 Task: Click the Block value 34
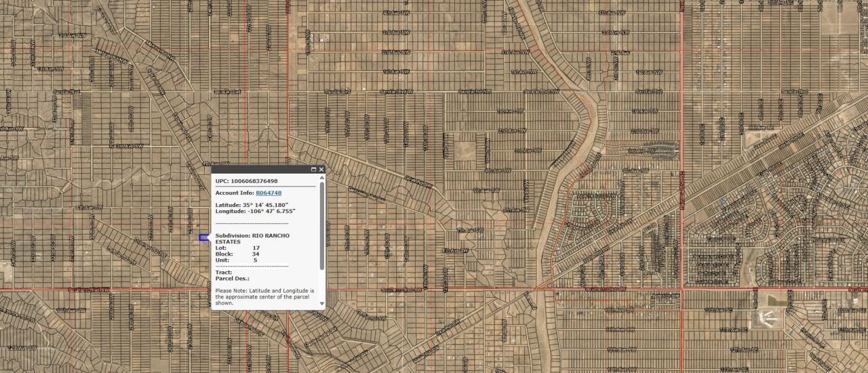pos(256,254)
